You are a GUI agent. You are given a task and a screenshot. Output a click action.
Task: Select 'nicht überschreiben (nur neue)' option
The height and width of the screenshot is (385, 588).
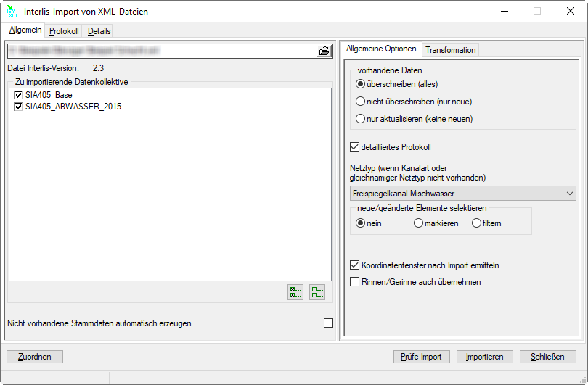360,102
